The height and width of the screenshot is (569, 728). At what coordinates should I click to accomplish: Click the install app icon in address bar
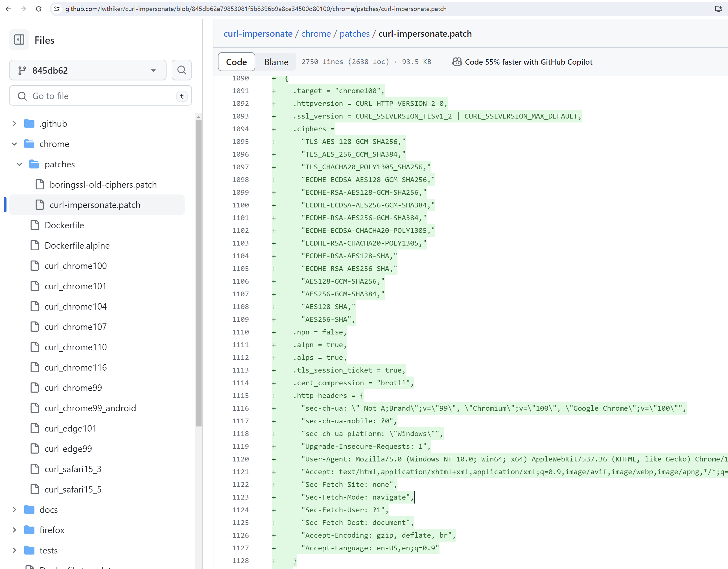718,9
